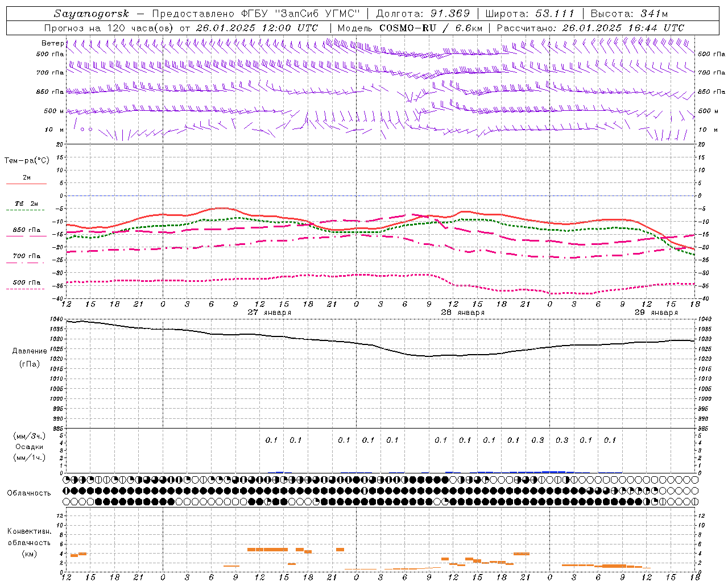Image resolution: width=728 pixels, height=582 pixels.
Task: Click the dotted pink line sample under the '500 гПа' temperature legend entry
Action: (x=26, y=289)
